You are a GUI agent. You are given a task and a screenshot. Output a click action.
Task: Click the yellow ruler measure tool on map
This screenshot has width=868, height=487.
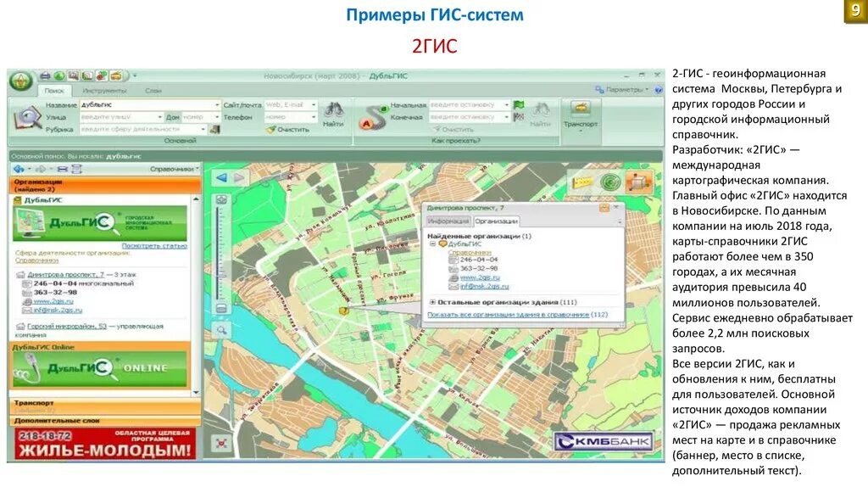click(581, 182)
